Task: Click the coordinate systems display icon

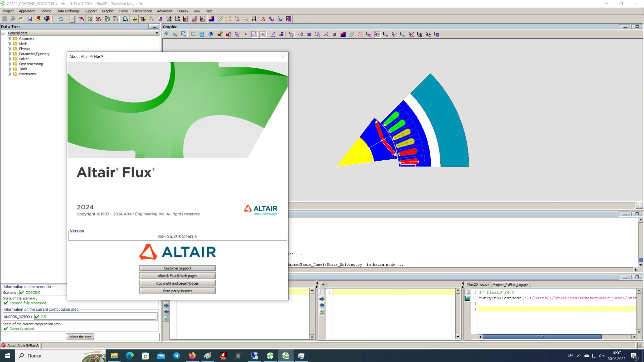Action: (x=238, y=34)
